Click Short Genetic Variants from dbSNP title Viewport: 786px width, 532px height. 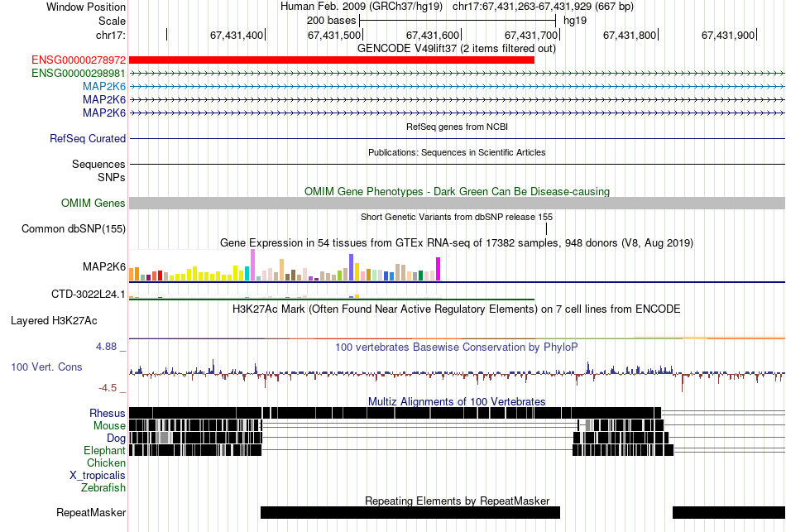pyautogui.click(x=457, y=217)
